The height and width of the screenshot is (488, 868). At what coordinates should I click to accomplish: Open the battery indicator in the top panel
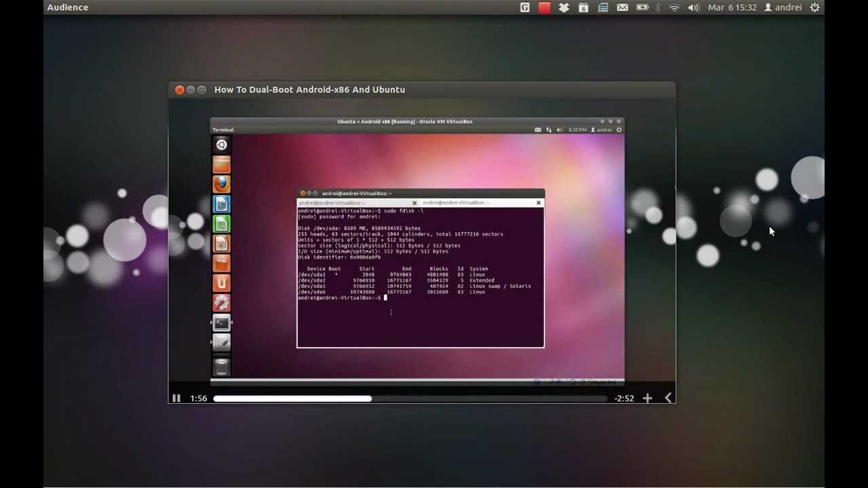pos(642,7)
